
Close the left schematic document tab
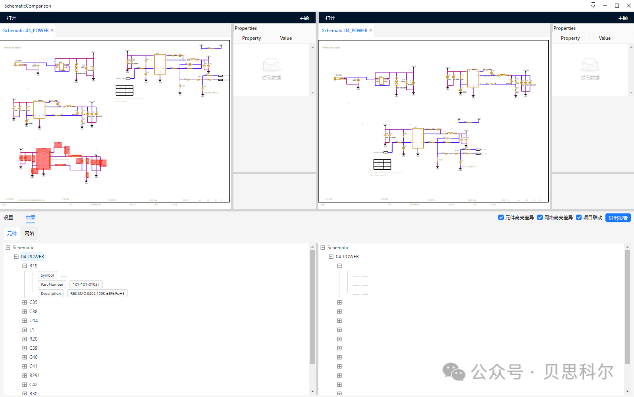pos(52,30)
